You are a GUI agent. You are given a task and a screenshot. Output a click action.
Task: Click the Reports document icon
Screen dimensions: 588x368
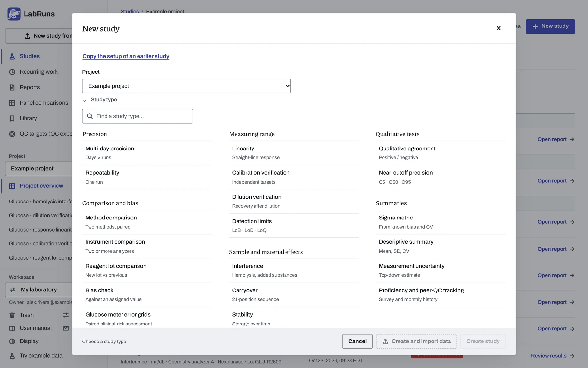(x=12, y=87)
